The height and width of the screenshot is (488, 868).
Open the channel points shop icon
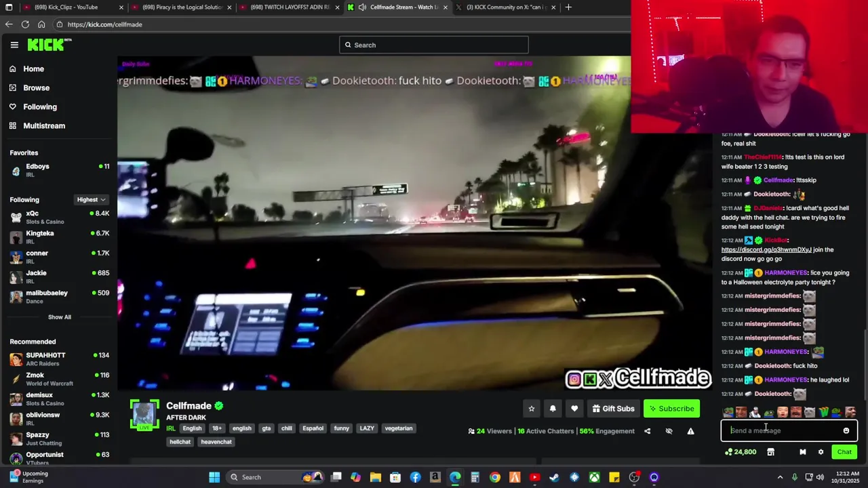tap(770, 452)
